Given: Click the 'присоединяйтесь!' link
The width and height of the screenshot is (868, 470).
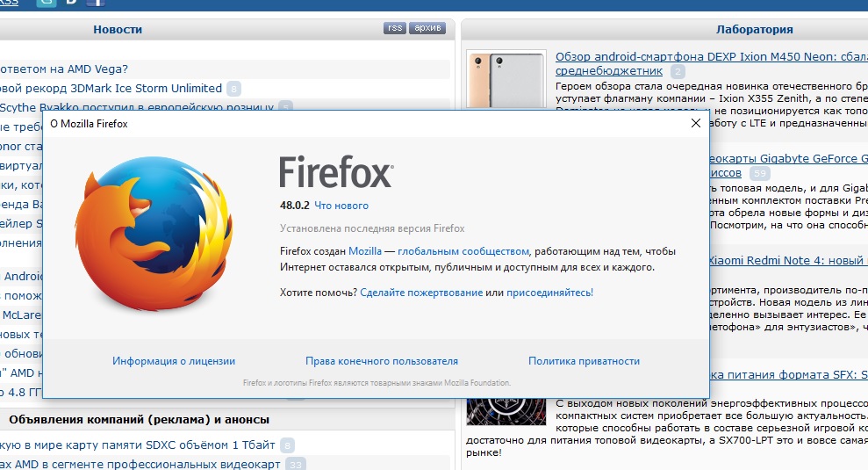Looking at the screenshot, I should tap(549, 293).
